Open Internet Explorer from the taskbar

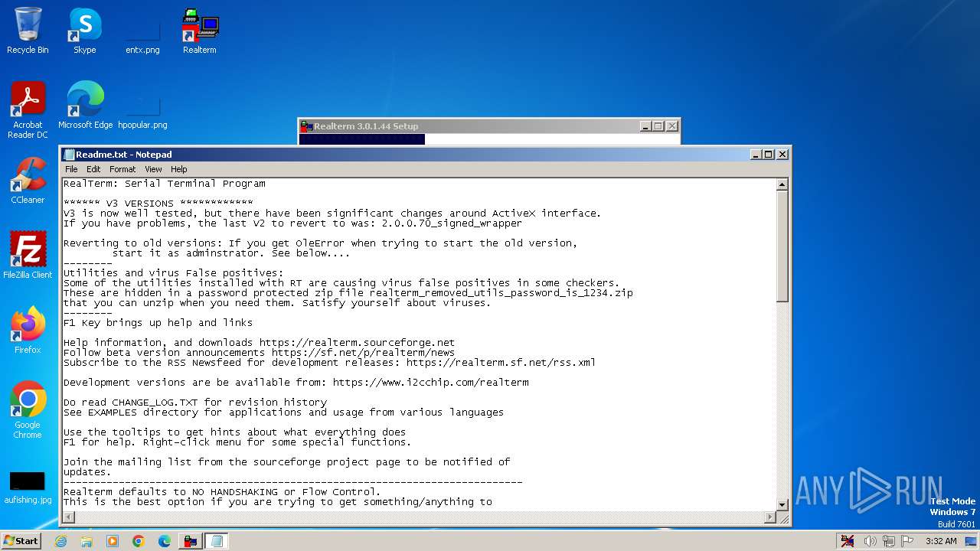point(60,541)
